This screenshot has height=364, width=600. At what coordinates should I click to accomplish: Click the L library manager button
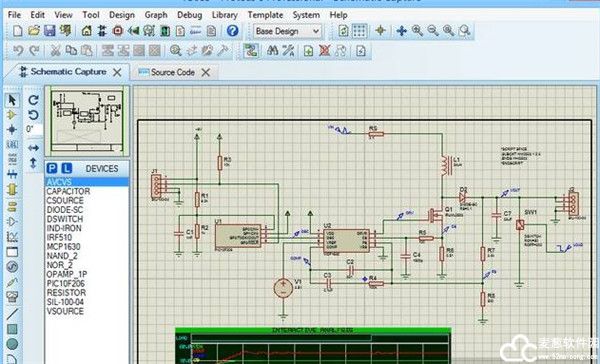[x=67, y=168]
